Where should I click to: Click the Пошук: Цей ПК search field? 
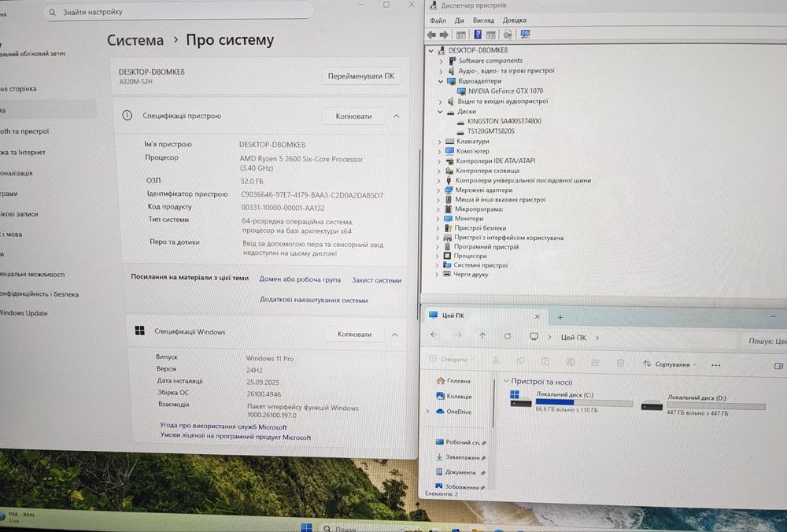[764, 341]
